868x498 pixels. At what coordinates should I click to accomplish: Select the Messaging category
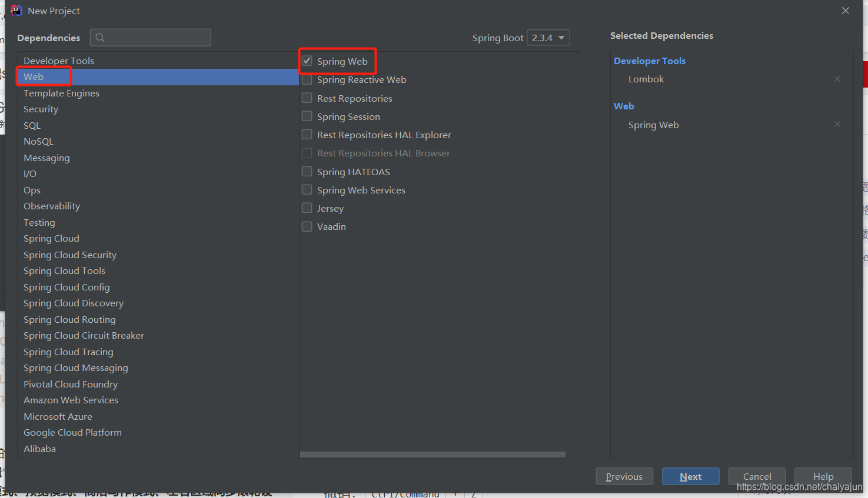pyautogui.click(x=158, y=158)
